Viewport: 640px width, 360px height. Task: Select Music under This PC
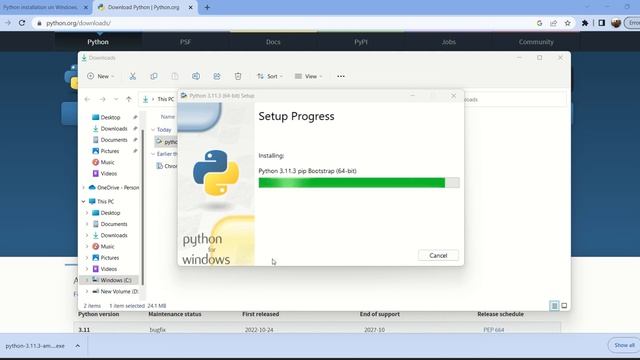107,247
